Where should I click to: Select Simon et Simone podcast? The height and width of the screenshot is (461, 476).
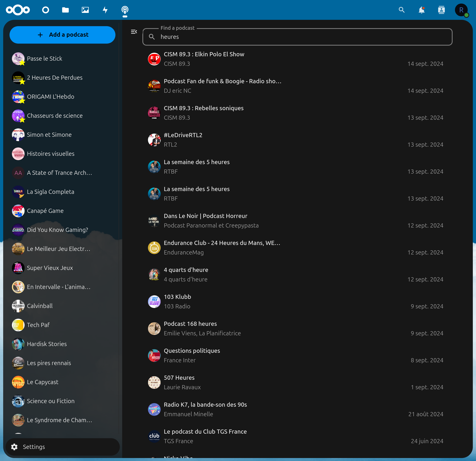[62, 135]
